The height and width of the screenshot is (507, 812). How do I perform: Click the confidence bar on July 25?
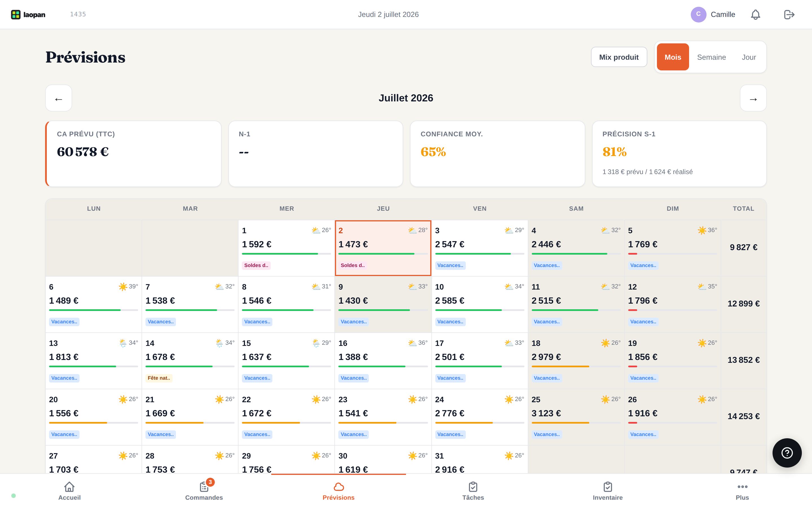[576, 423]
